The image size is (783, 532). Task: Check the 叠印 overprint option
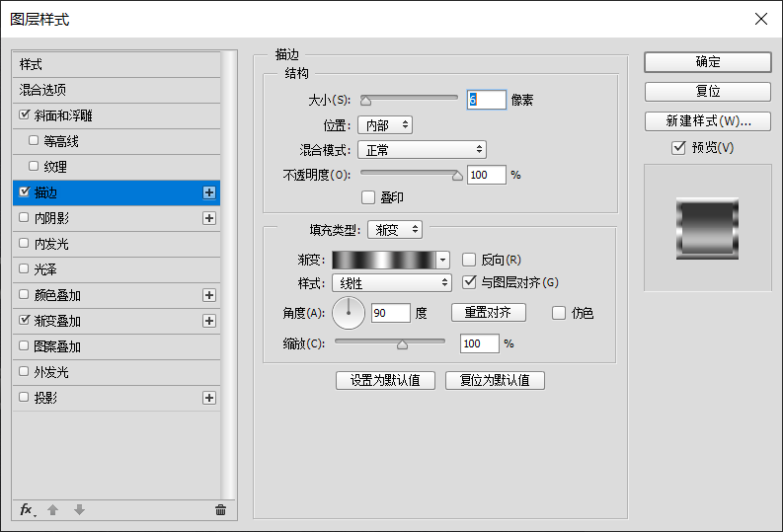pos(368,197)
